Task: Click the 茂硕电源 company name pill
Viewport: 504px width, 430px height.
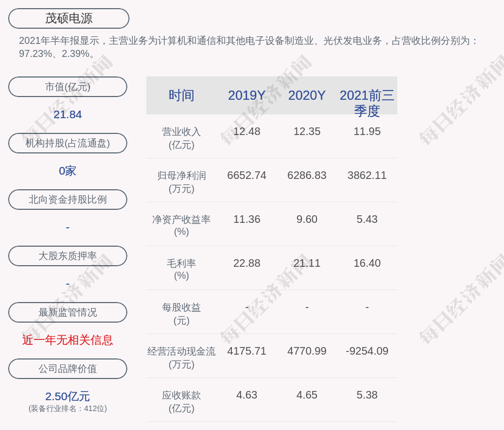Action: pyautogui.click(x=69, y=18)
